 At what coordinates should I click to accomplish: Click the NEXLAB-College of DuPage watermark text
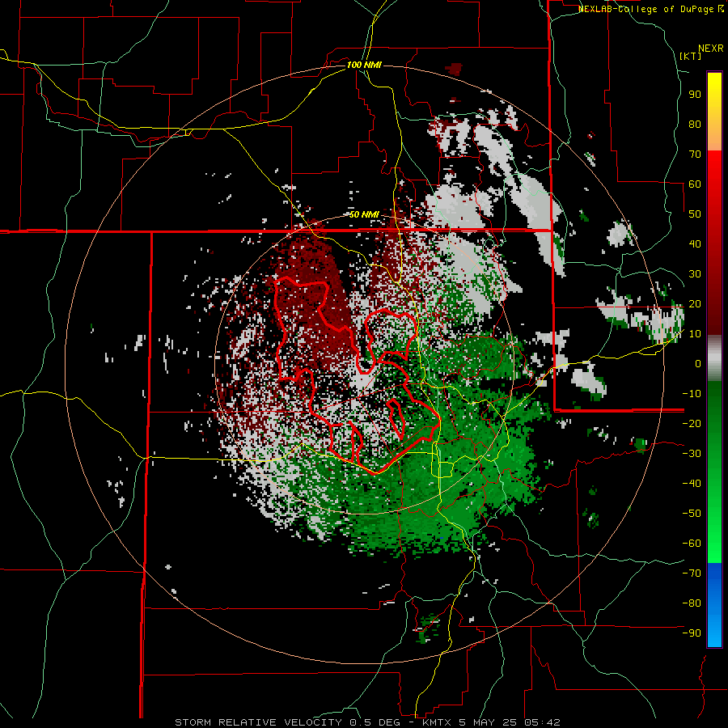tap(650, 9)
